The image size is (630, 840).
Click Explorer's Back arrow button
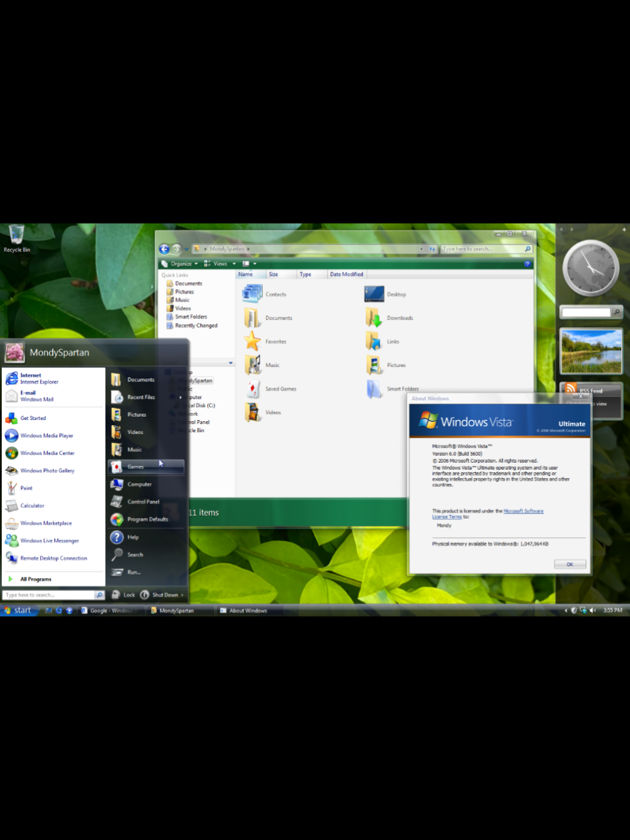(x=164, y=249)
